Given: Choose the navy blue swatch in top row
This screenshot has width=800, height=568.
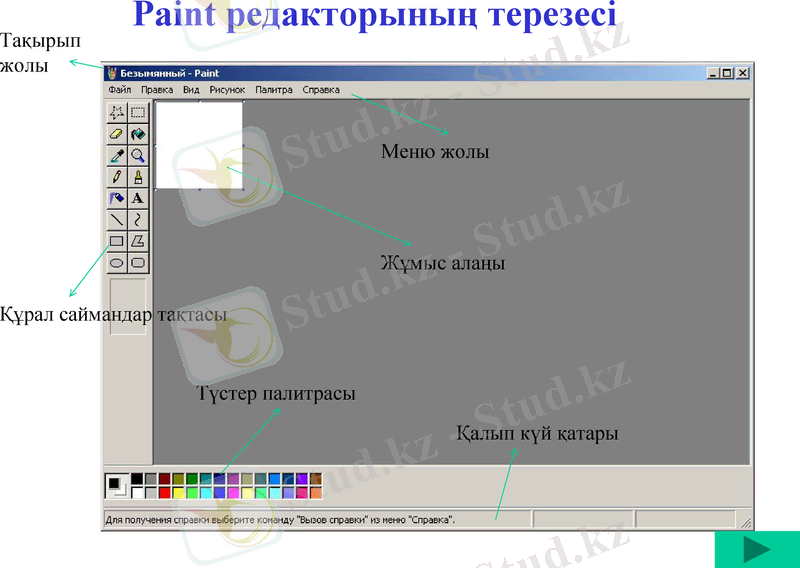Looking at the screenshot, I should pos(219,479).
